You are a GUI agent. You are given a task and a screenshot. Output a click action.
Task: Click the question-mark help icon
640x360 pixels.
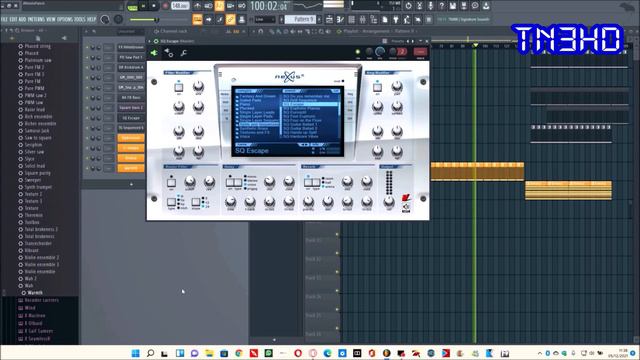[441, 6]
